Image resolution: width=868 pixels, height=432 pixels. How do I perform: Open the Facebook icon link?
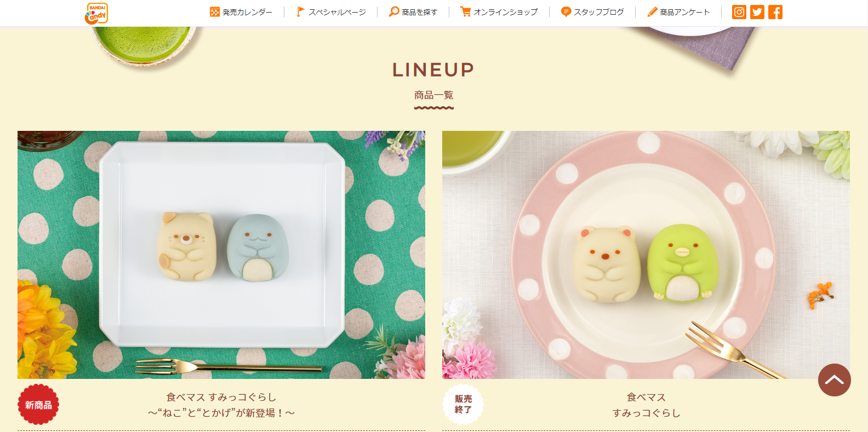[x=775, y=12]
